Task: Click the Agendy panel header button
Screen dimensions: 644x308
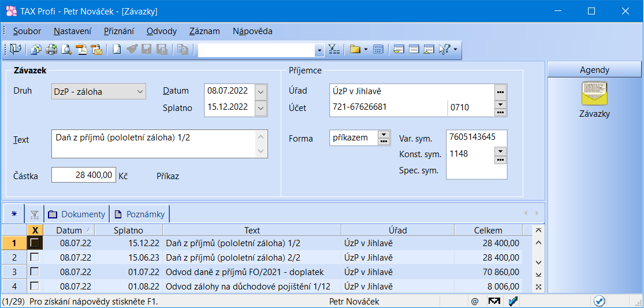Action: (x=594, y=70)
